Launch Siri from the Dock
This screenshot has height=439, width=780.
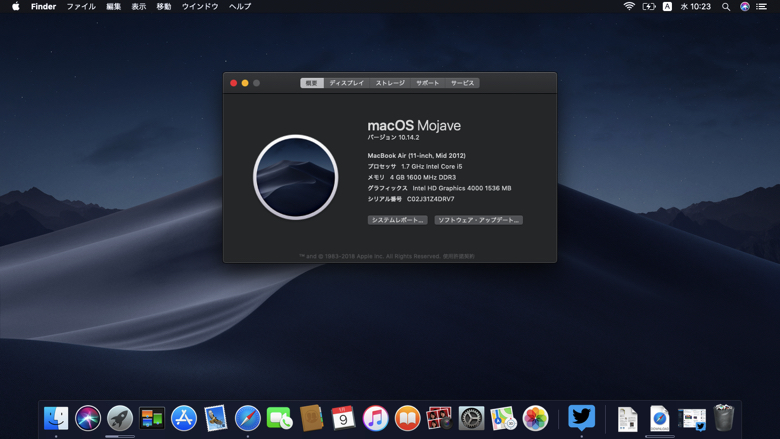88,418
